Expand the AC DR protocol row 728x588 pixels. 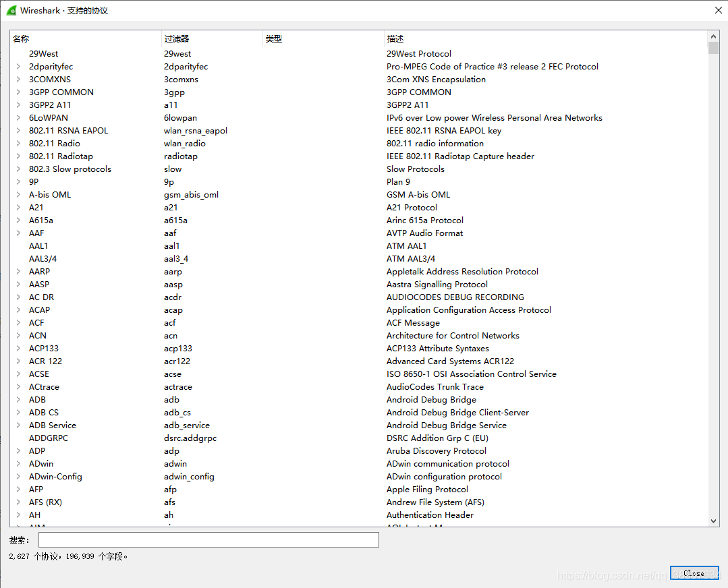[x=19, y=297]
